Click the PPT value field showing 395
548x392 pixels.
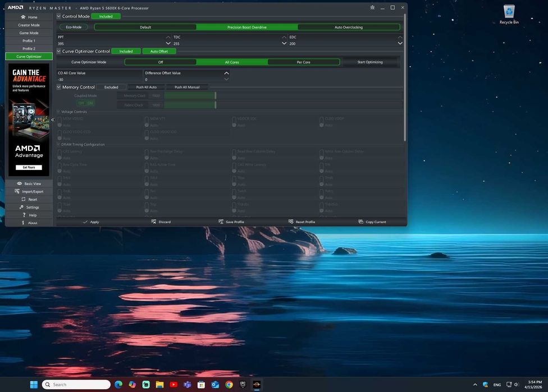point(111,44)
